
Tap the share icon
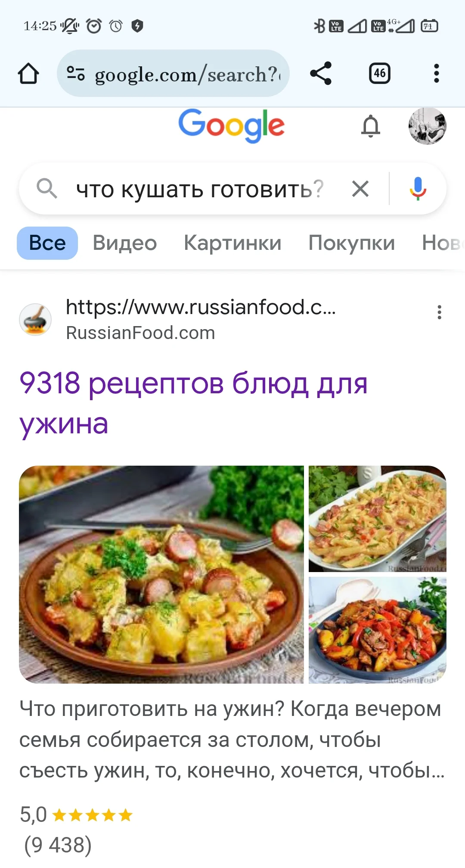321,73
